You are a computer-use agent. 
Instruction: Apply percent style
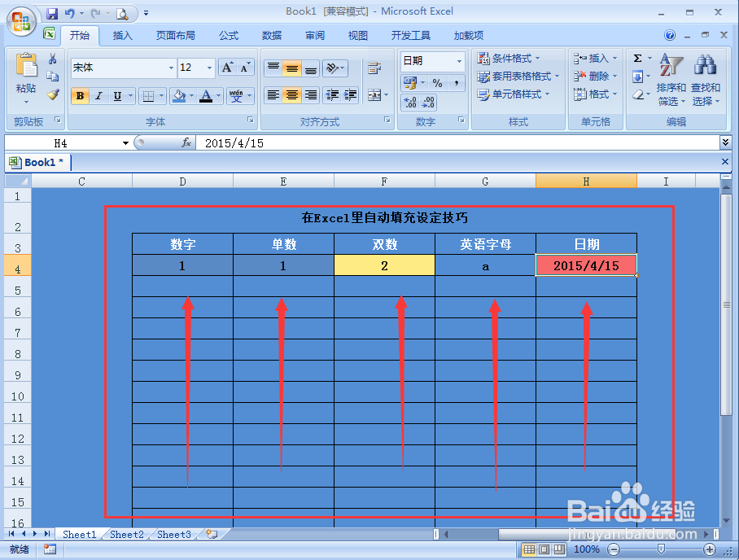[437, 84]
